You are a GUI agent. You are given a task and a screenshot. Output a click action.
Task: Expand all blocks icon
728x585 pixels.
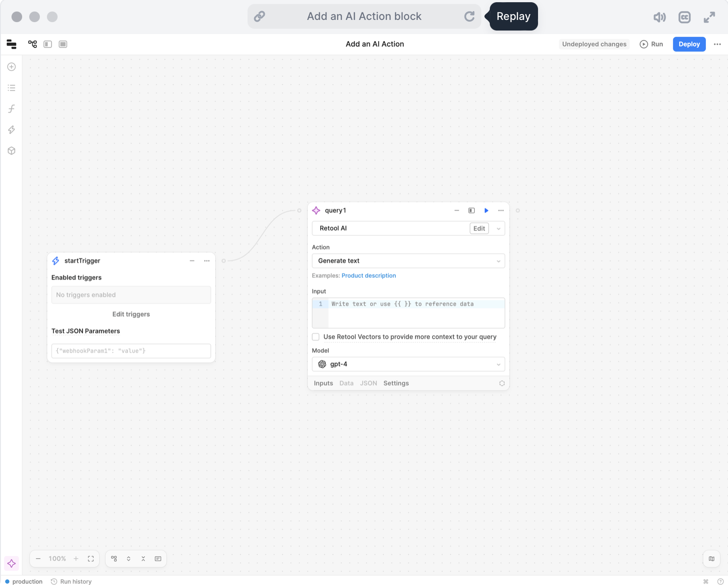click(x=129, y=559)
